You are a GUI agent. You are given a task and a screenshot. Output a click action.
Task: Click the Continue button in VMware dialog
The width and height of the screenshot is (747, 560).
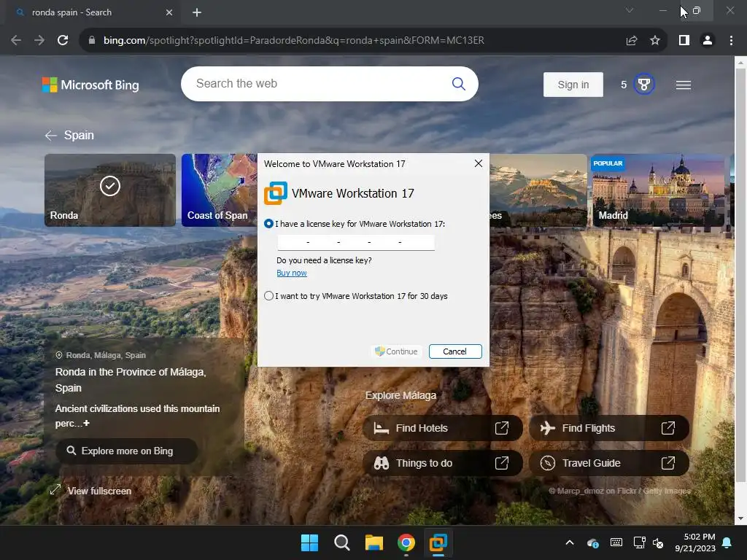point(396,351)
